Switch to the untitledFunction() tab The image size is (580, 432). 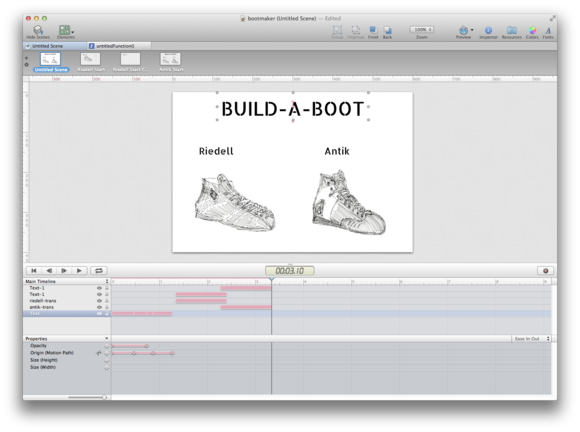click(x=119, y=46)
